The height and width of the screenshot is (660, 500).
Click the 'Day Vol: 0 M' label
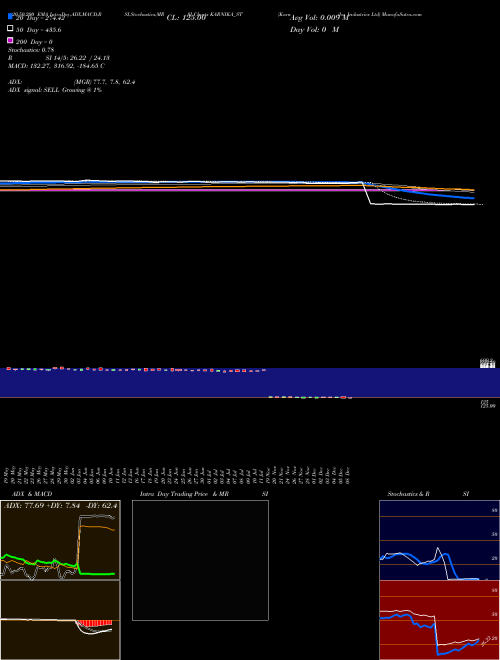pyautogui.click(x=314, y=30)
